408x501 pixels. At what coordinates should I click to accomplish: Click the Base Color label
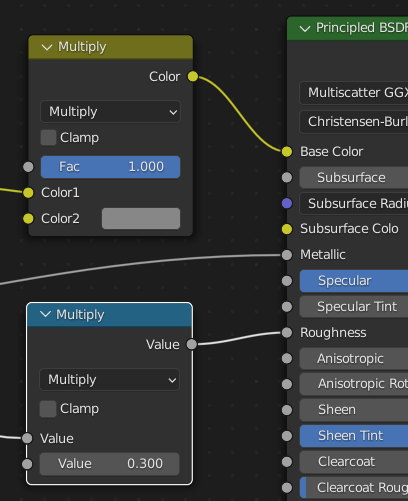coord(331,152)
